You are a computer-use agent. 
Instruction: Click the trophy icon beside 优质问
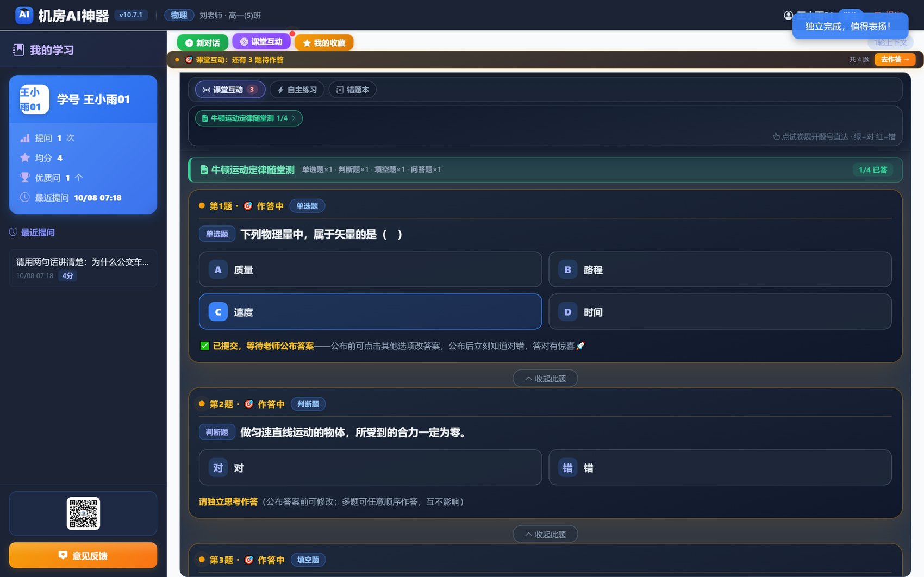pos(25,177)
